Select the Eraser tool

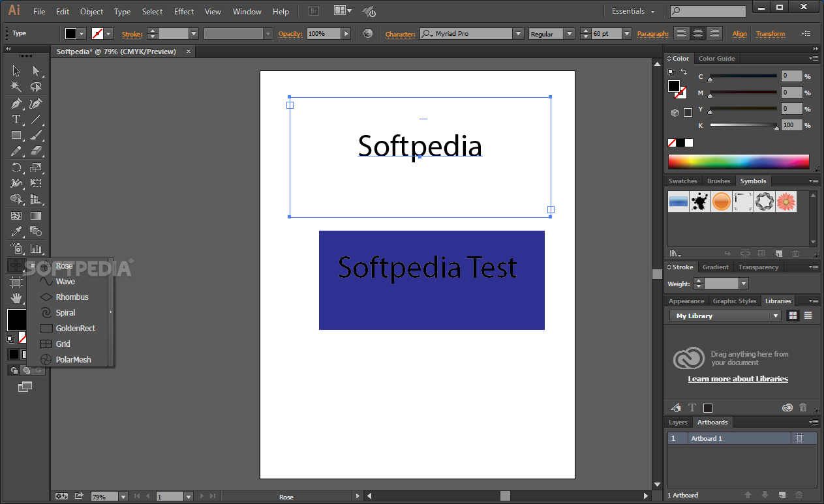click(36, 151)
